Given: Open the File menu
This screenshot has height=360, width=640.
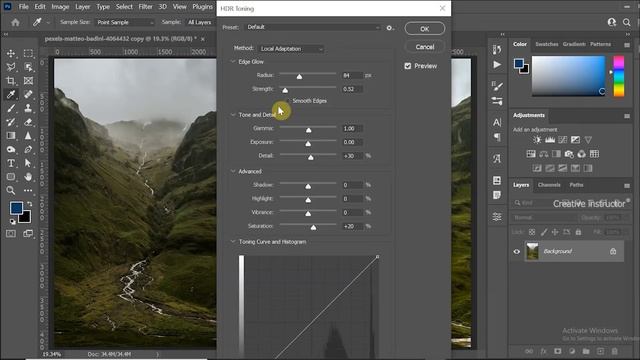Looking at the screenshot, I should 24,7.
